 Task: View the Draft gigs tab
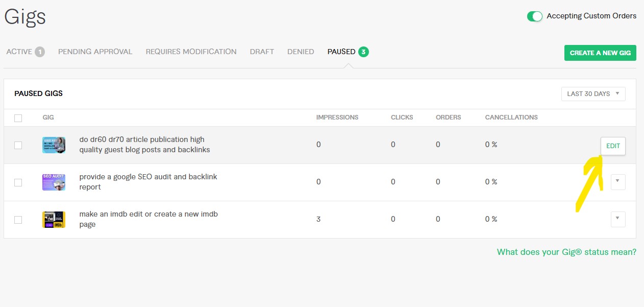[262, 52]
